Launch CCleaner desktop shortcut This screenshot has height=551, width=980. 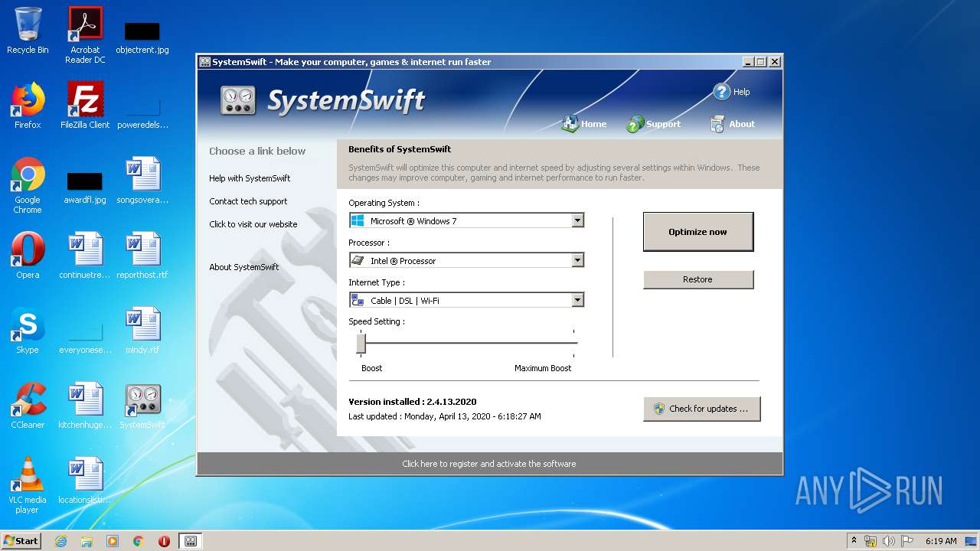tap(28, 406)
